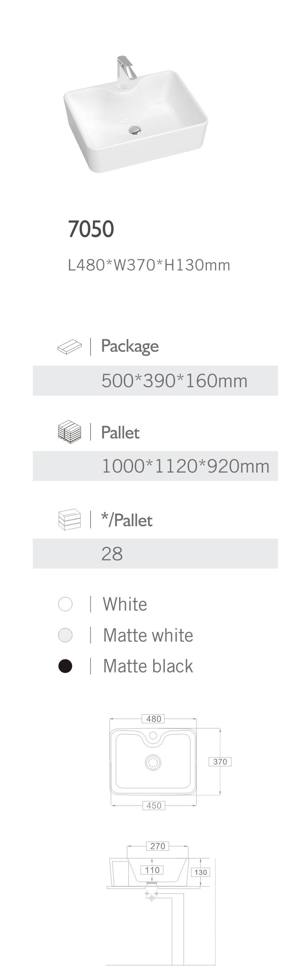Choose the Matte black color swatch
The width and height of the screenshot is (303, 980).
(66, 666)
